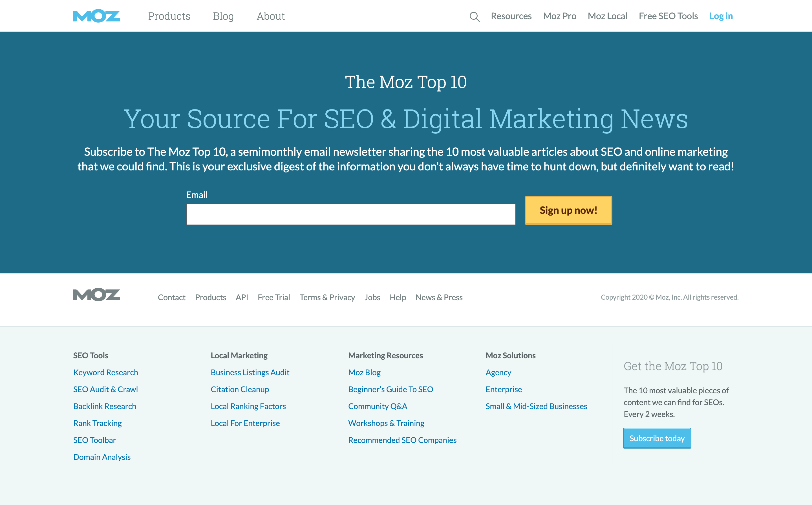The width and height of the screenshot is (812, 505).
Task: Click the gray Moz footer logo
Action: coord(96,295)
